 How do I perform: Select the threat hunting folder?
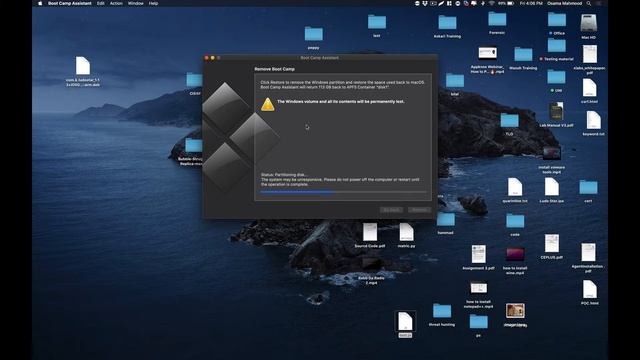point(442,311)
